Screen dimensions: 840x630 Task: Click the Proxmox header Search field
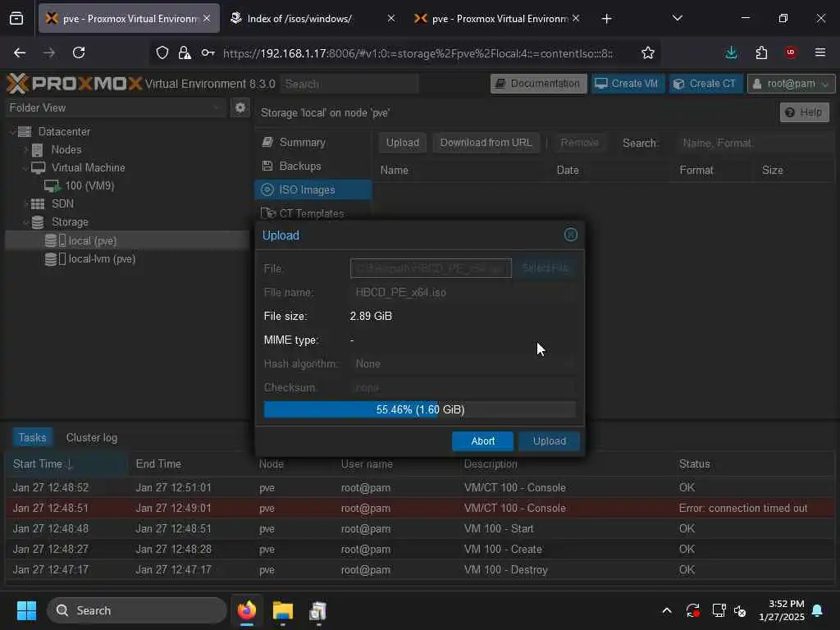[x=349, y=84]
